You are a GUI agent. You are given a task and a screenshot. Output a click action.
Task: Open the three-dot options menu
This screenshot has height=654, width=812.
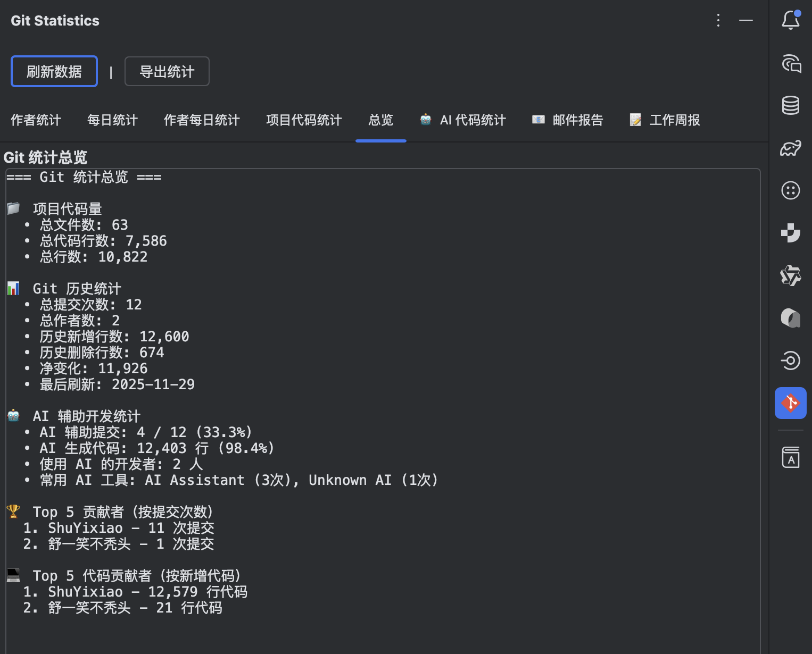click(718, 20)
